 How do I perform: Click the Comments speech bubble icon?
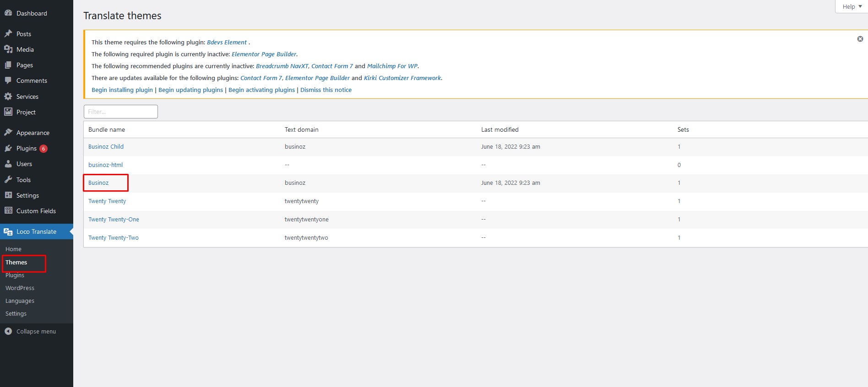coord(8,81)
